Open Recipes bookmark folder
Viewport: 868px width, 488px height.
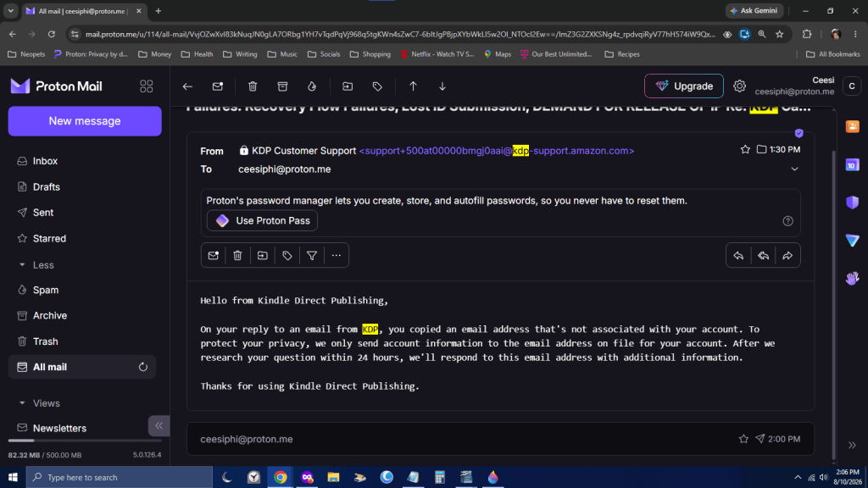pyautogui.click(x=622, y=54)
